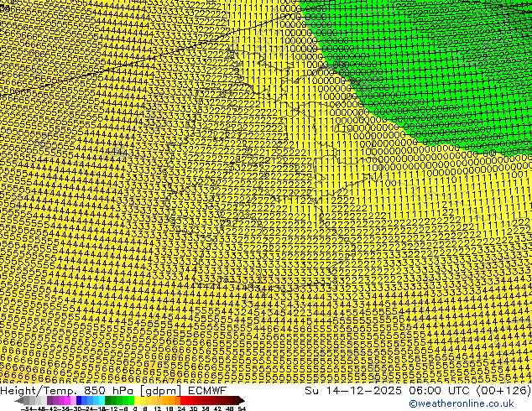Click the '0' tick label on the legend

click(x=135, y=409)
